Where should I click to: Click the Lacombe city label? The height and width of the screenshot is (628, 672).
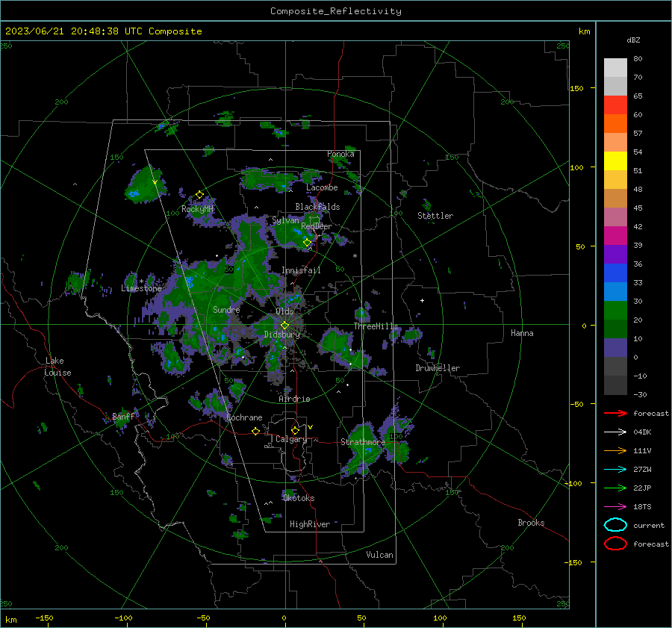322,187
